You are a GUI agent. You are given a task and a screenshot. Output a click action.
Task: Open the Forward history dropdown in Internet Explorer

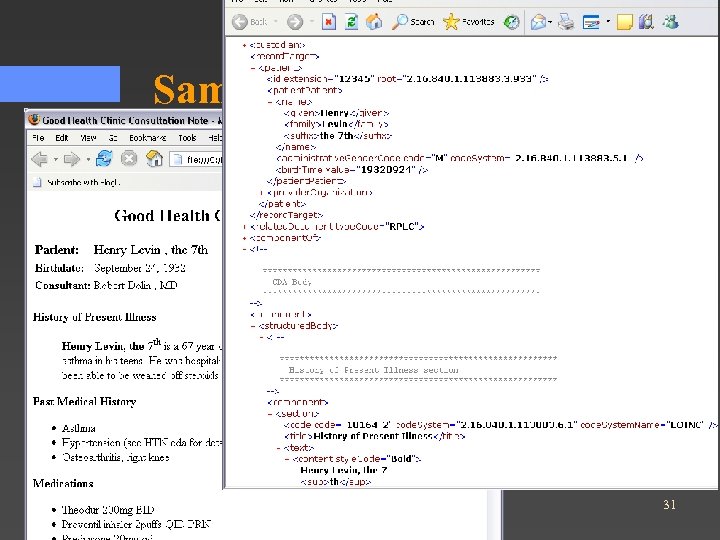311,22
